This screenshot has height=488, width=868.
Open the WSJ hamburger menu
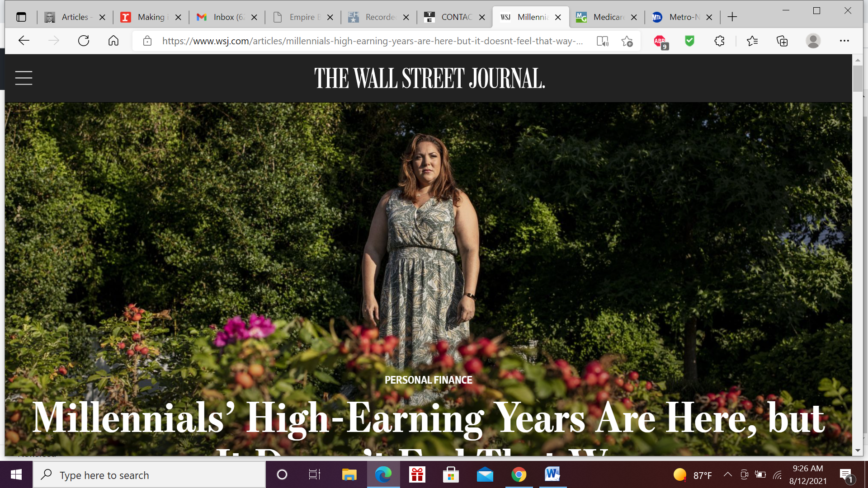click(24, 78)
